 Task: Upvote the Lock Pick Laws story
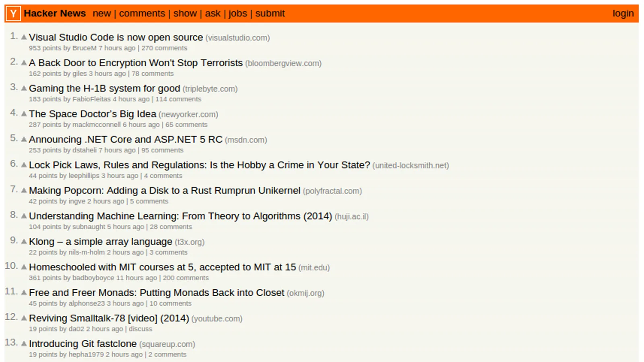click(x=24, y=165)
